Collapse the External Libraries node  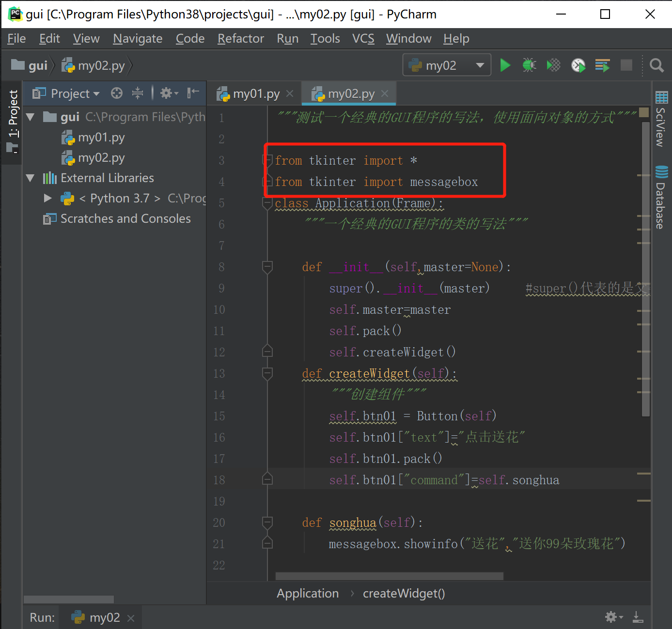click(x=31, y=178)
